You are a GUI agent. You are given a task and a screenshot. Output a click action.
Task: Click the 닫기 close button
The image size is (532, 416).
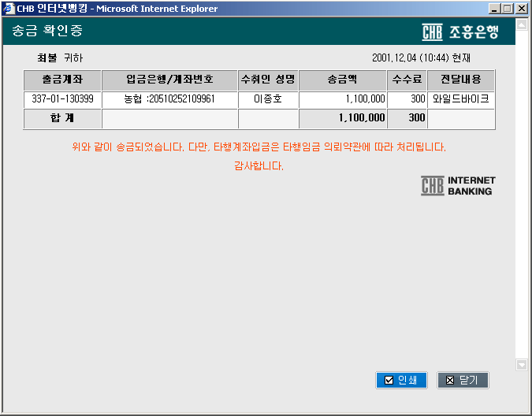[463, 380]
